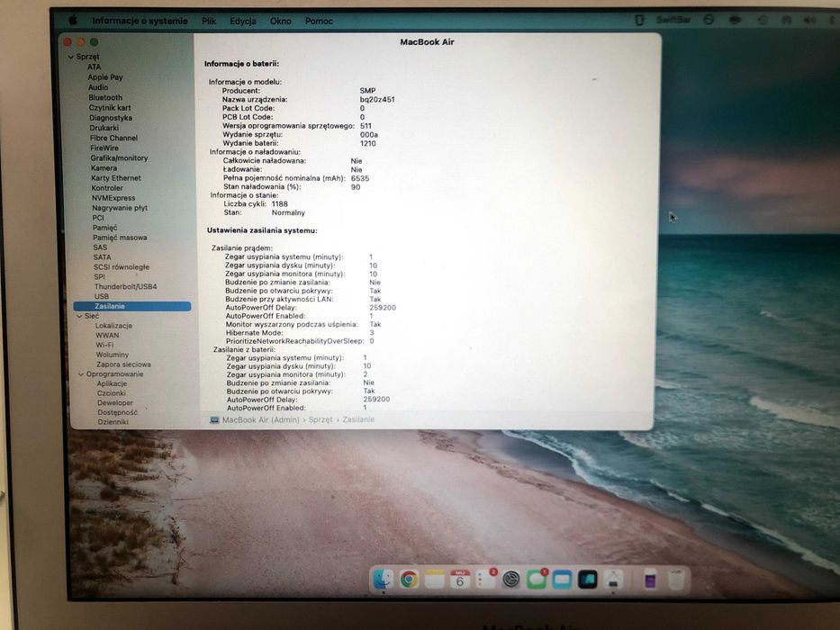Open the Informacje o systemie menu
Viewport: 840px width, 630px height.
click(x=140, y=21)
